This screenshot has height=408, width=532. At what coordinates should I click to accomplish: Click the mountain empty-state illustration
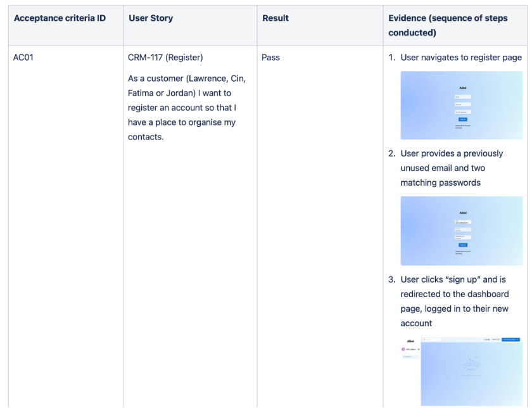click(471, 364)
